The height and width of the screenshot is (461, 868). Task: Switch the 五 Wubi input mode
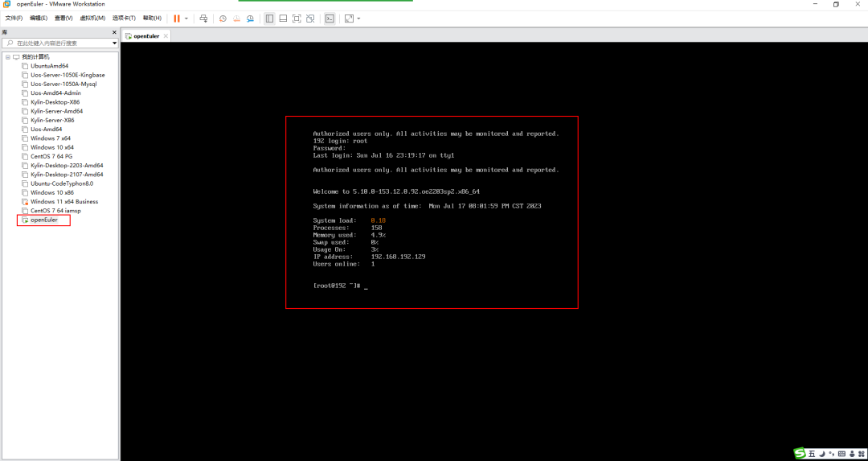click(x=812, y=454)
